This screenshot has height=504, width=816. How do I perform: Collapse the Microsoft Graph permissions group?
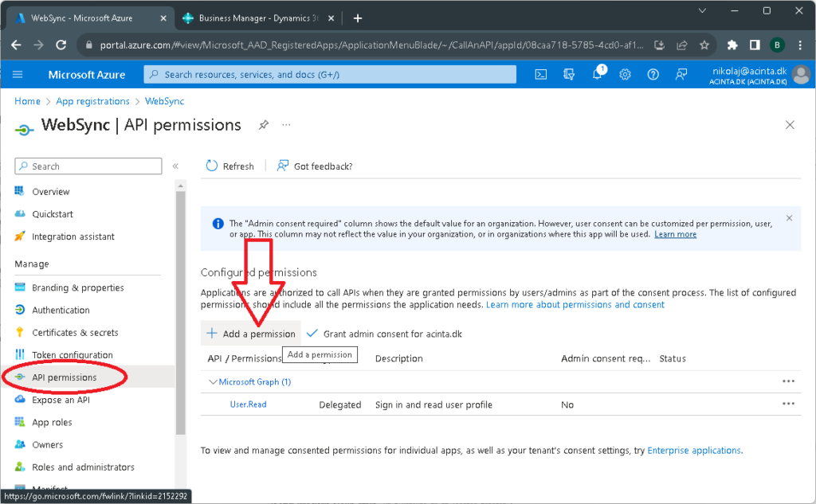213,382
